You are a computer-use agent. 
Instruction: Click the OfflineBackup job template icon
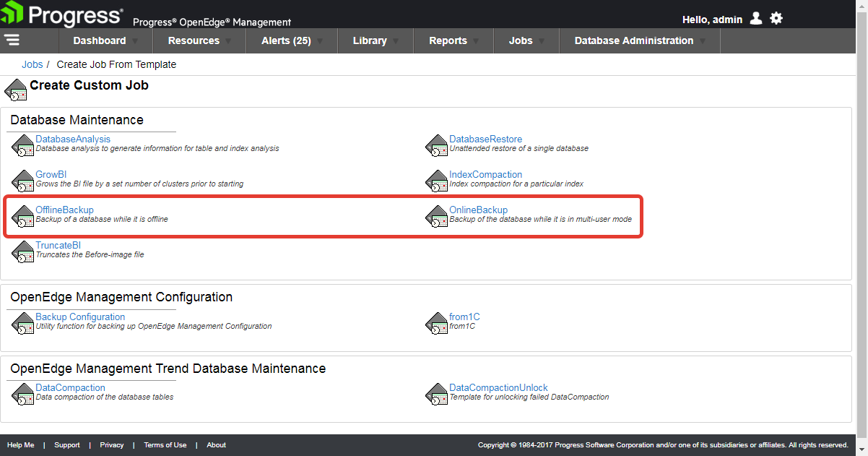click(23, 216)
